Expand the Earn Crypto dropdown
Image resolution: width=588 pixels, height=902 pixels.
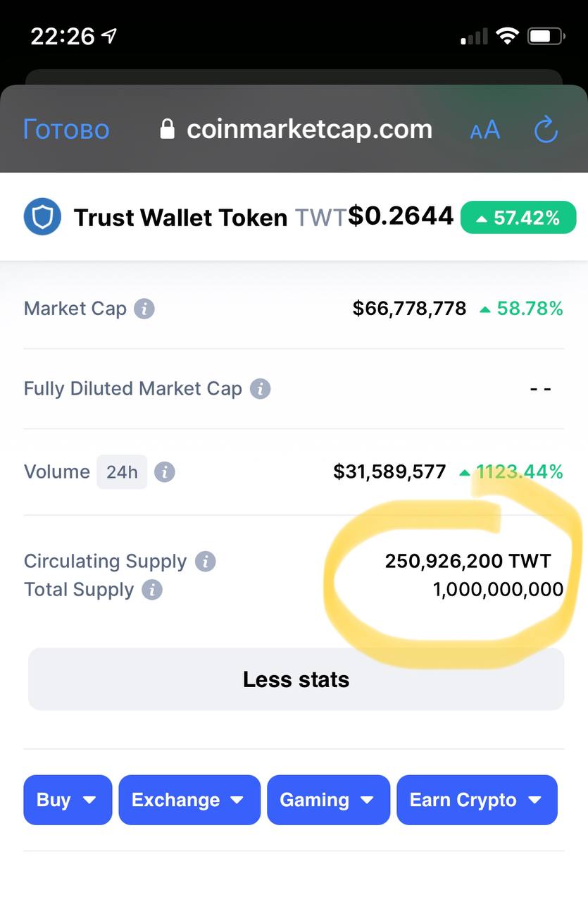[x=477, y=800]
